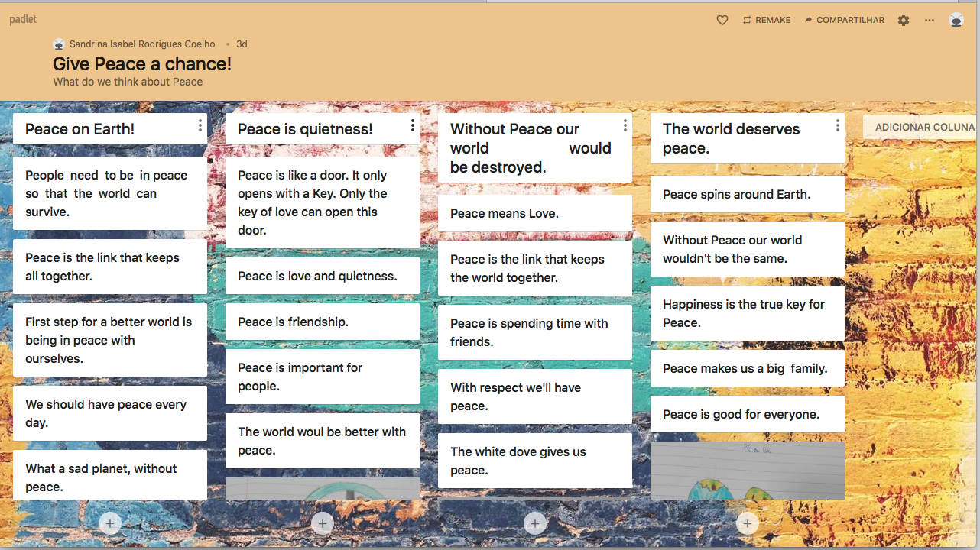
Task: Select post 'Peace is spending time with friends.'
Action: tap(535, 332)
